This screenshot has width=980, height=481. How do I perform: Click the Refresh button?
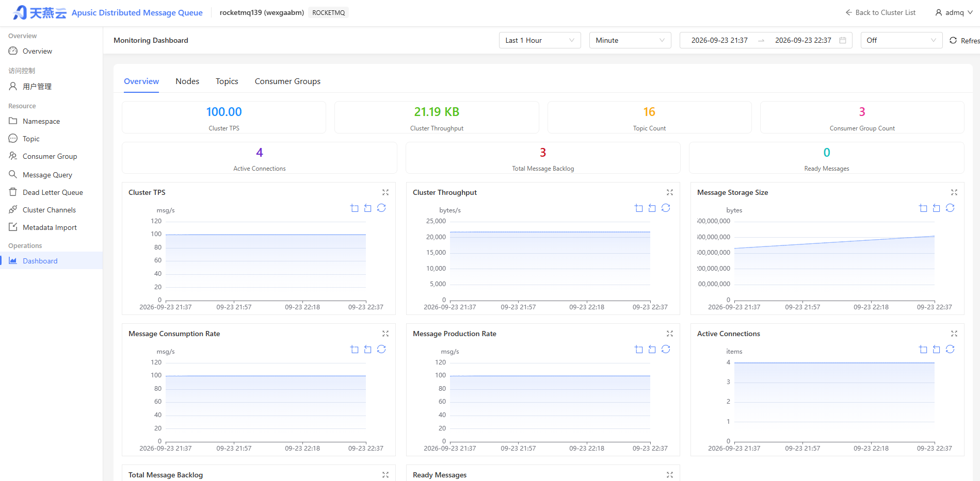click(x=965, y=40)
